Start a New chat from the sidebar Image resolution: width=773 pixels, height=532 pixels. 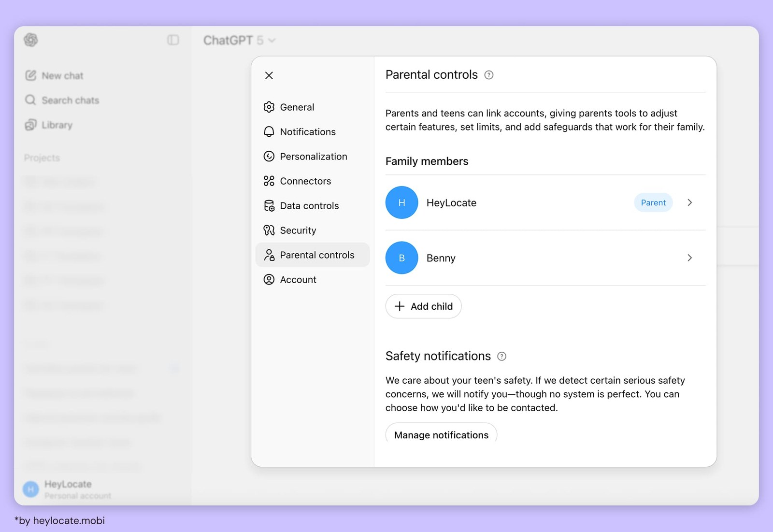[54, 76]
